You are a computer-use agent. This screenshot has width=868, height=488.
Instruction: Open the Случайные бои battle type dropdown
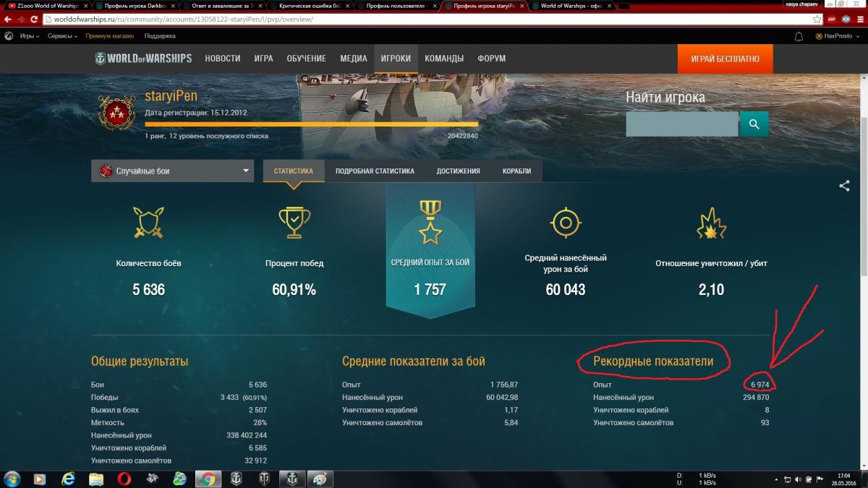point(172,171)
